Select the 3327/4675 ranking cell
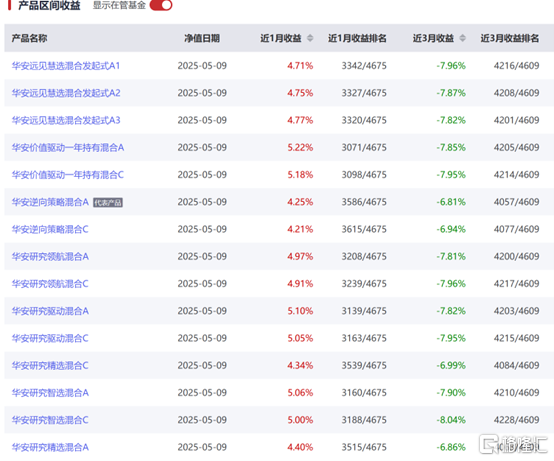 [x=364, y=93]
